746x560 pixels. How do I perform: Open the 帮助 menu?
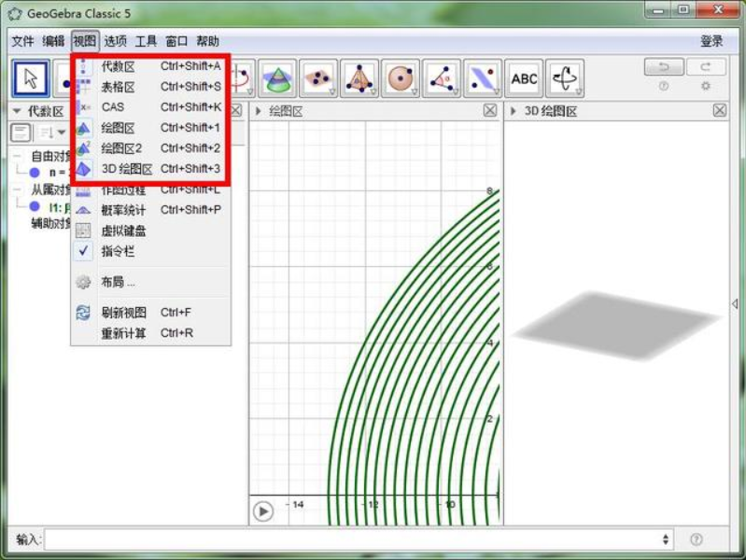[208, 41]
